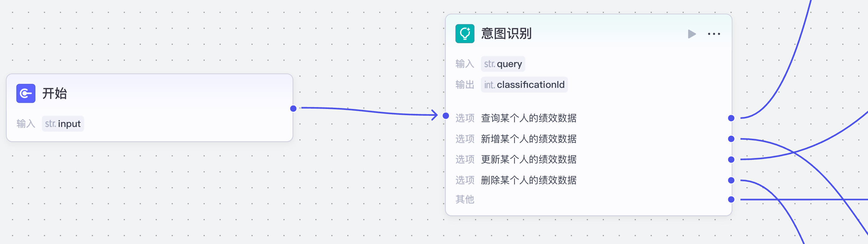
Task: Click the 意图识别 node input port
Action: 446,116
